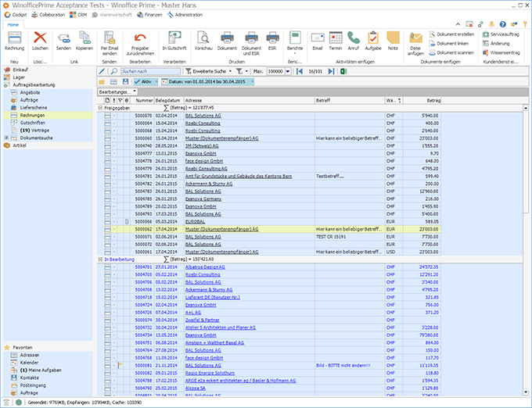Open the Max. 100000 dropdown arrow

tap(288, 71)
